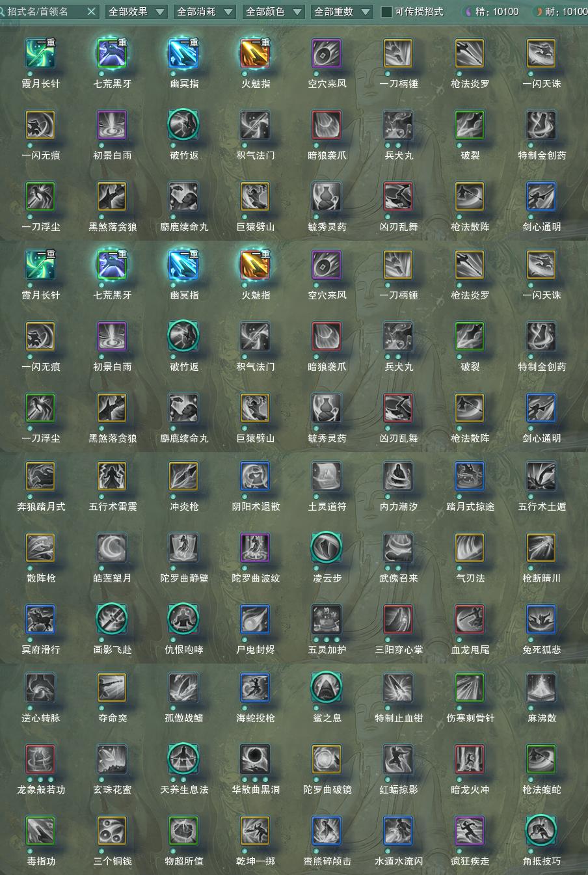Pick the 疯狂疾走 running skill icon
The image size is (588, 875).
coord(470,831)
